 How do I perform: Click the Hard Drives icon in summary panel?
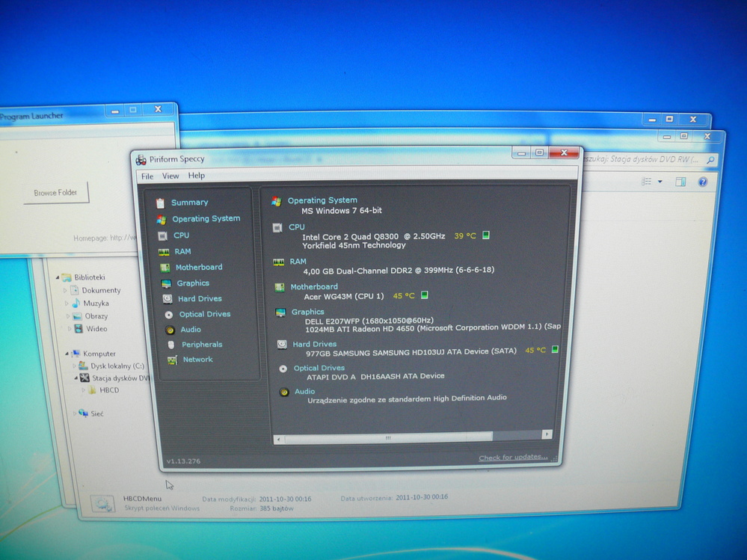pyautogui.click(x=282, y=344)
